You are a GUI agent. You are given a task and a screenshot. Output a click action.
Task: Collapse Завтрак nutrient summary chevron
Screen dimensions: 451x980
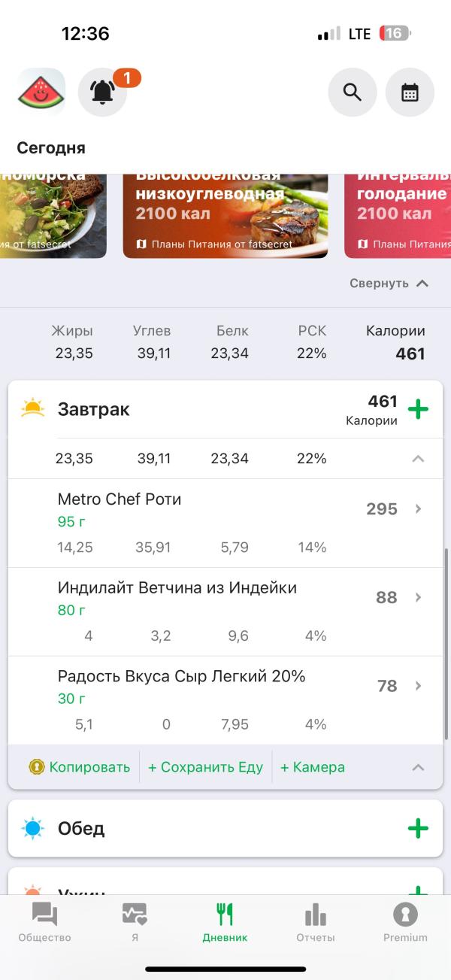pos(418,459)
